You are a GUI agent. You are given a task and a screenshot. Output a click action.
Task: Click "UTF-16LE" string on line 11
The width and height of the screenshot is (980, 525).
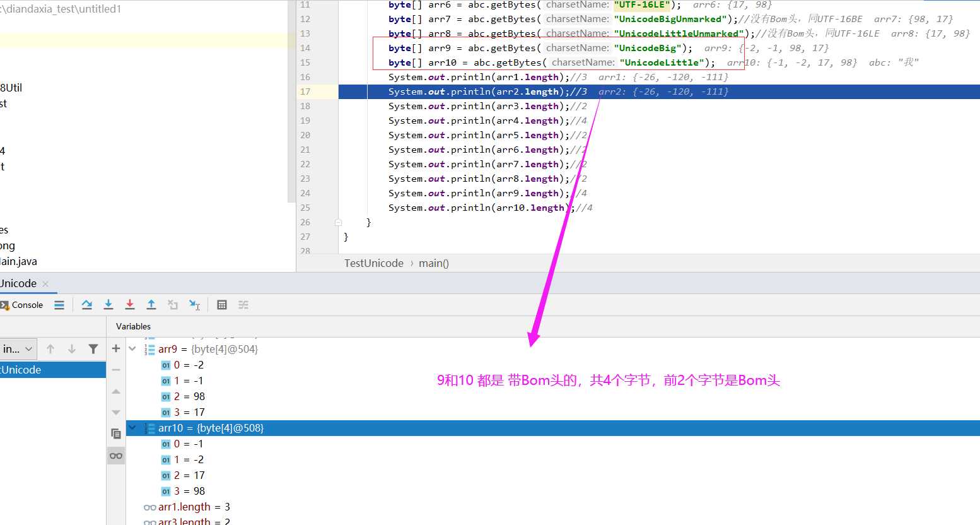[641, 5]
